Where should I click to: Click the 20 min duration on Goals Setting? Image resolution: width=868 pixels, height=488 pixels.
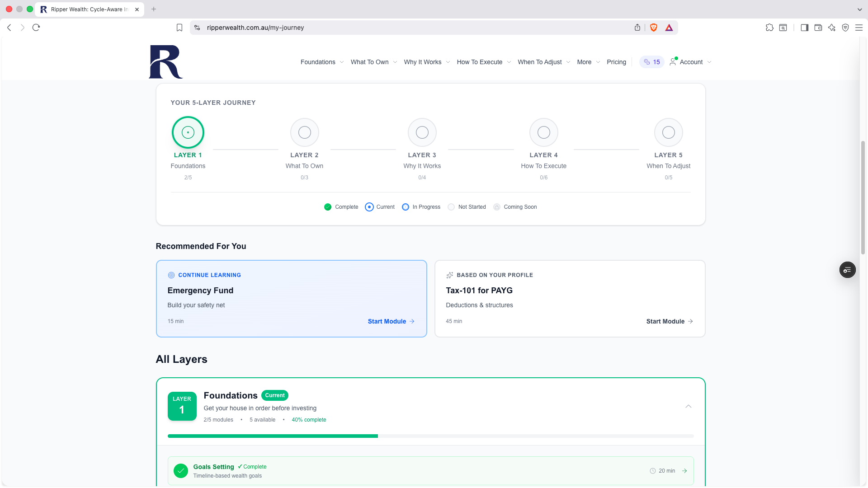pos(662,471)
